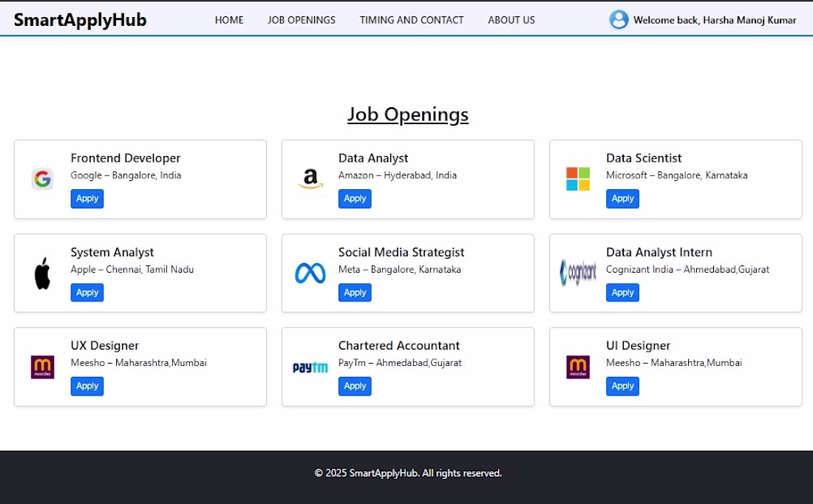The image size is (813, 504).
Task: Select the 'Data Analyst Intern' job title
Action: [659, 253]
